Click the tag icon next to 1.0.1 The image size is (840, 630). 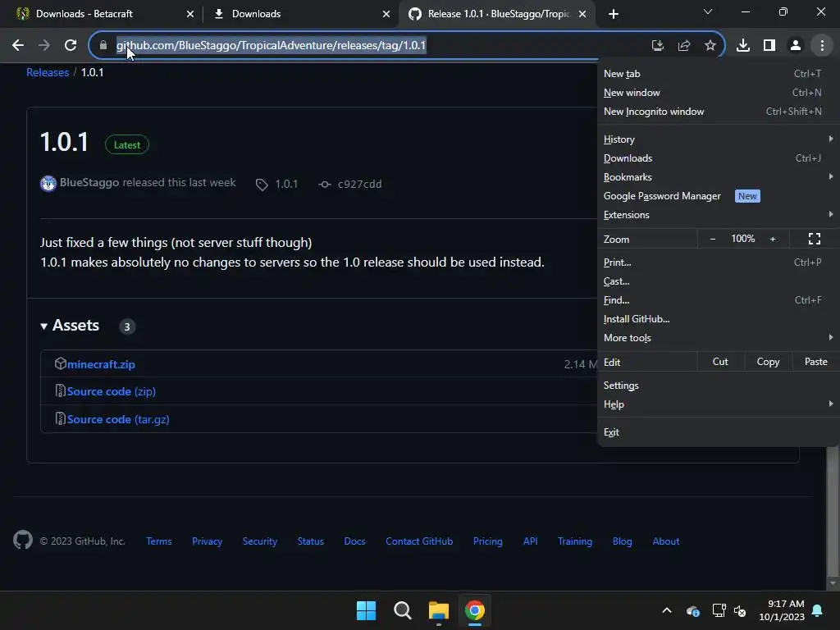click(262, 185)
